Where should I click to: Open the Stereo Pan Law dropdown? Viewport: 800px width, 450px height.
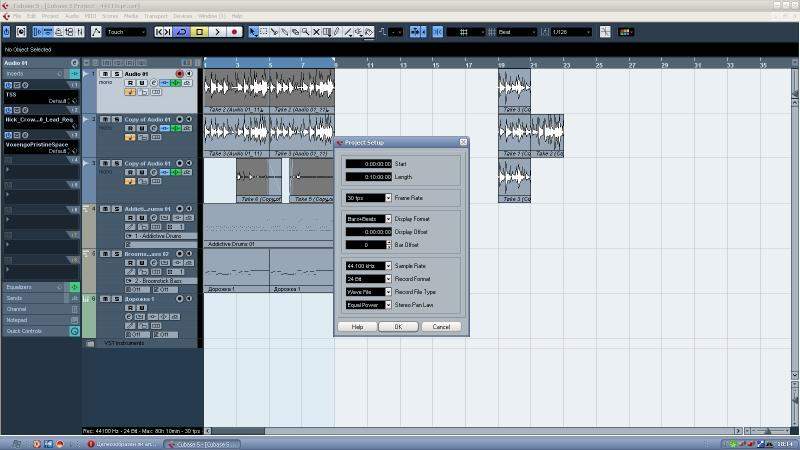367,305
